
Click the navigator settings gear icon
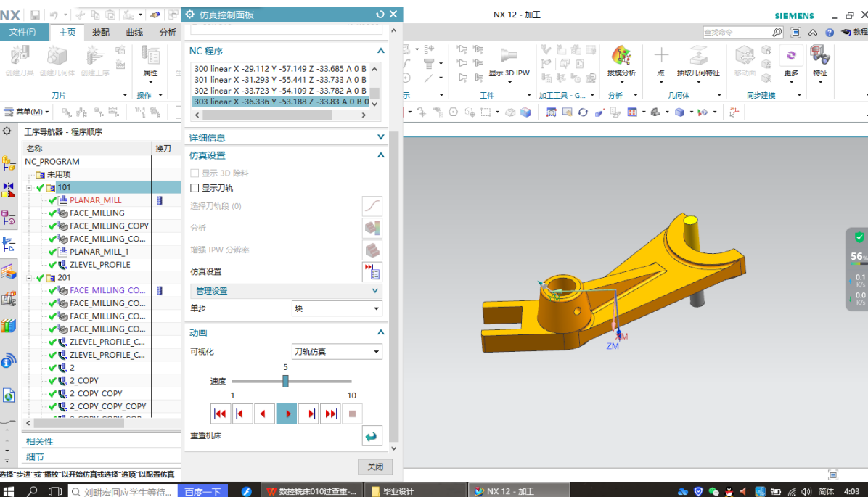7,131
